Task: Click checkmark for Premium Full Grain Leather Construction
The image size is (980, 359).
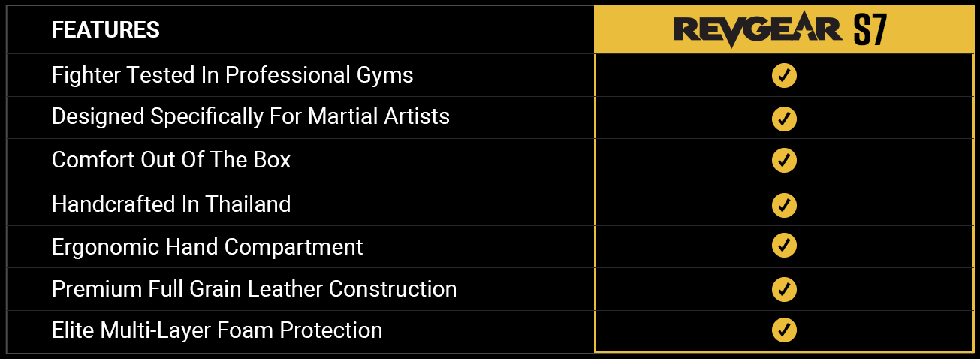Action: [784, 288]
